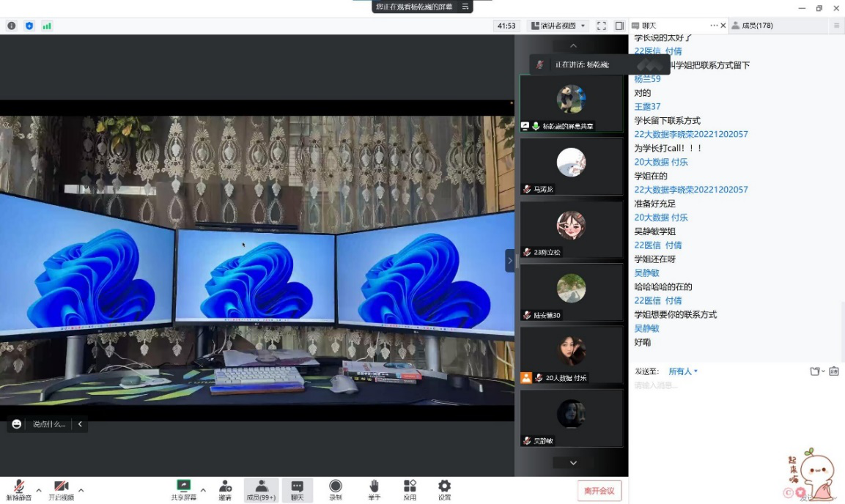Toggle the 聊天 chat panel in toolbar
Screen dimensions: 845x504
coord(297,490)
